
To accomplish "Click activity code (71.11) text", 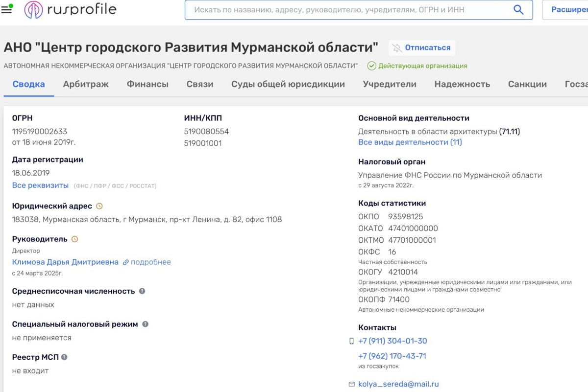I will (510, 132).
